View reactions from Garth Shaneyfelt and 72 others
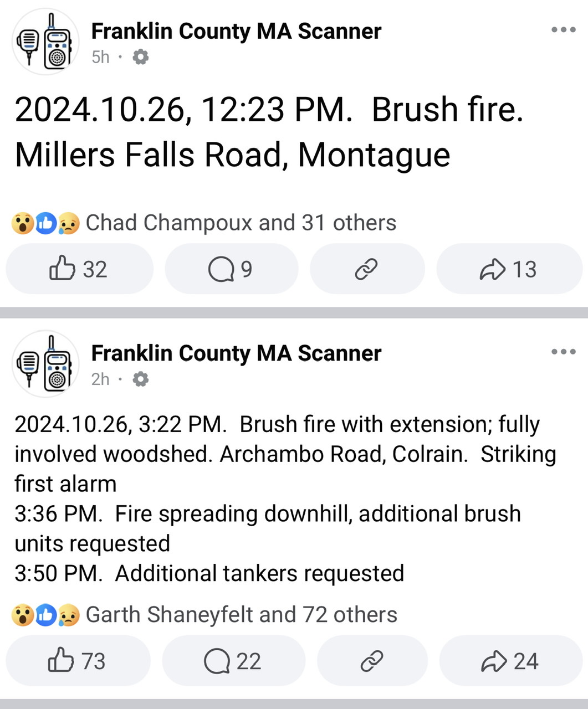Image resolution: width=588 pixels, height=709 pixels. 242,614
